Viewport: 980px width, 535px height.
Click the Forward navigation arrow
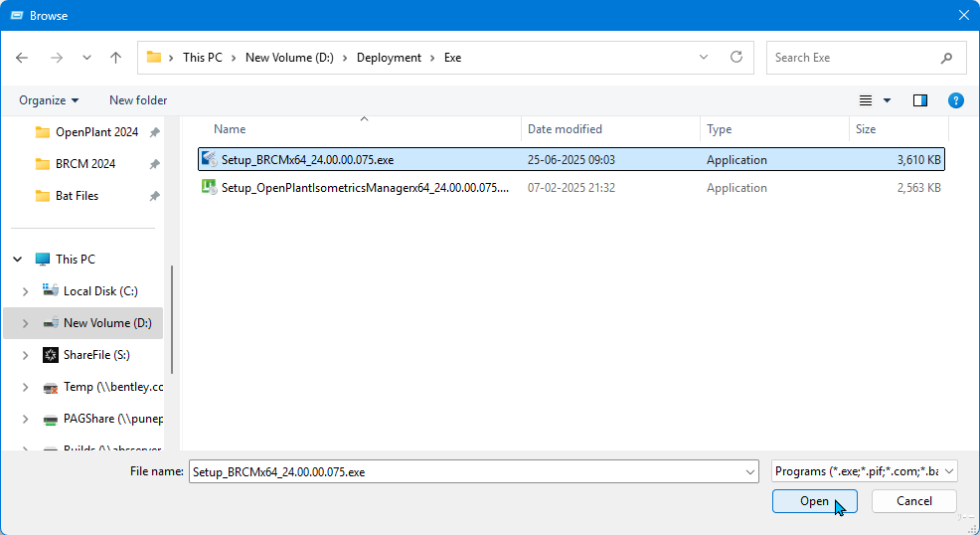click(57, 58)
